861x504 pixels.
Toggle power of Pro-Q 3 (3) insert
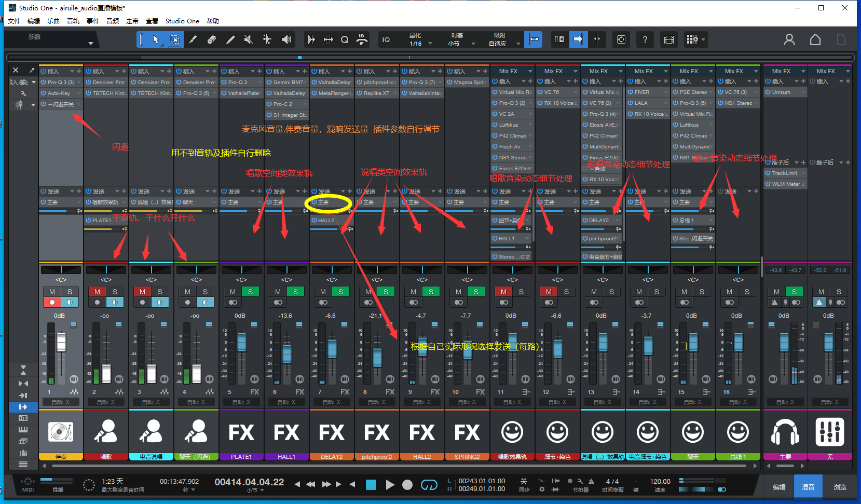click(x=44, y=82)
